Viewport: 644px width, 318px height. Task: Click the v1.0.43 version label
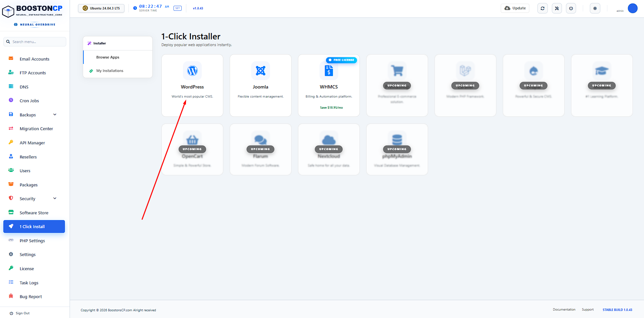(x=198, y=8)
